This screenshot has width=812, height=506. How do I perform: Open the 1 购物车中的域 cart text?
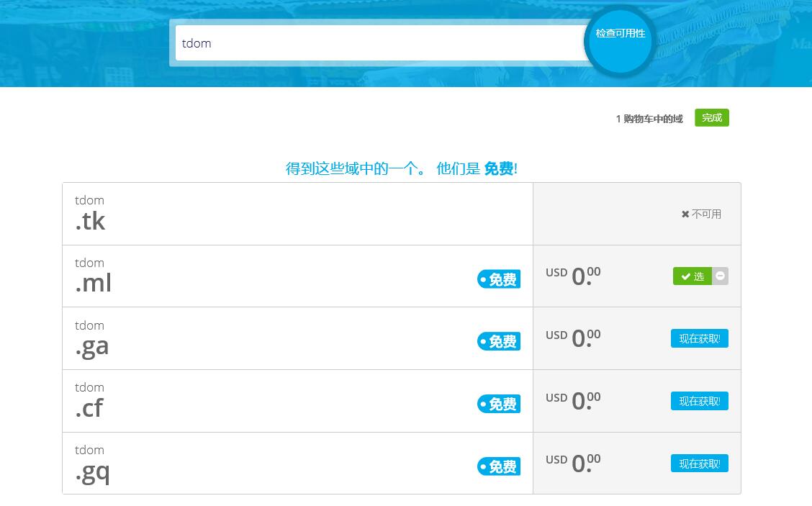click(x=649, y=119)
